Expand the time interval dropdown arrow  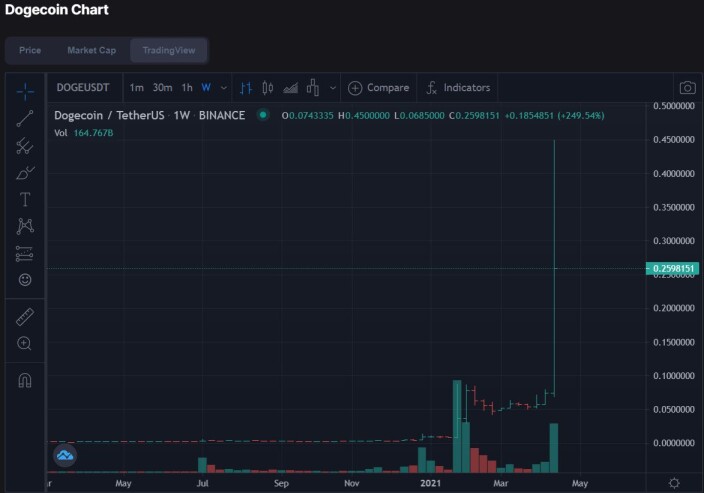point(224,88)
